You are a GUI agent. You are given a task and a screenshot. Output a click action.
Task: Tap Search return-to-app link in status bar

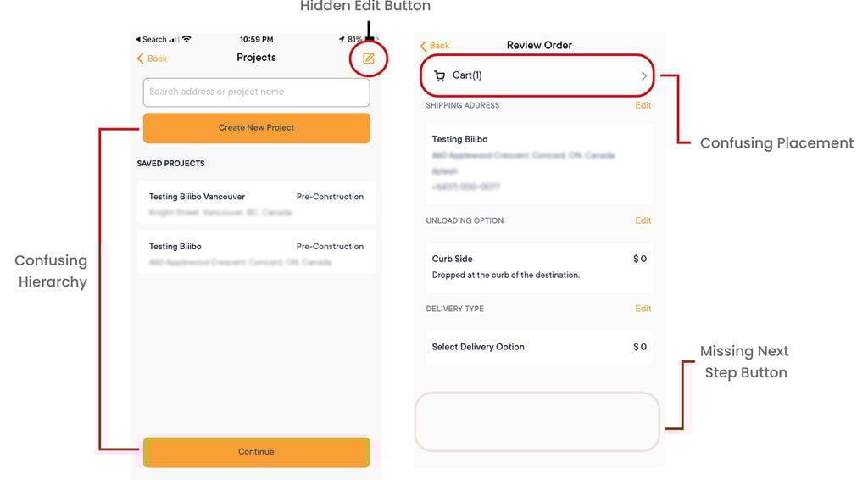(151, 39)
